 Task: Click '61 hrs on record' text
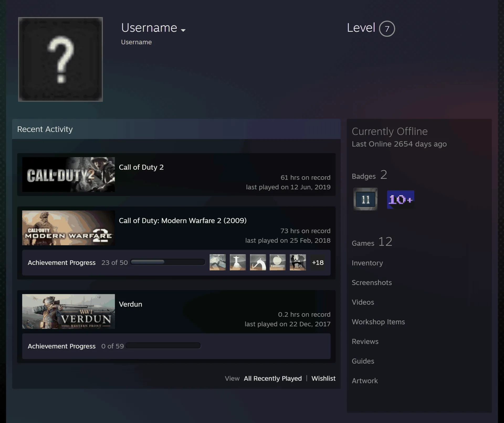(x=306, y=178)
